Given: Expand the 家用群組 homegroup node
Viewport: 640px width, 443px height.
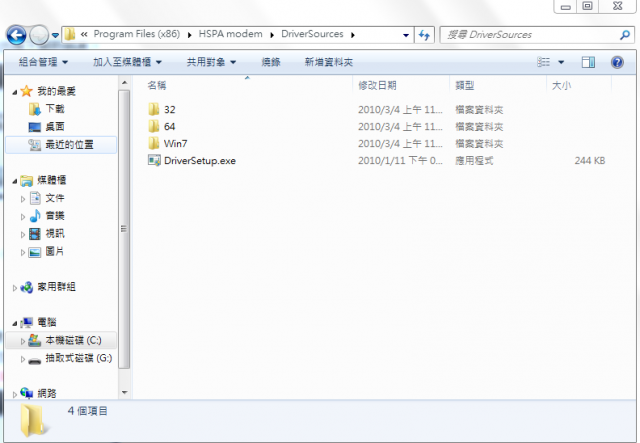Looking at the screenshot, I should [x=15, y=288].
